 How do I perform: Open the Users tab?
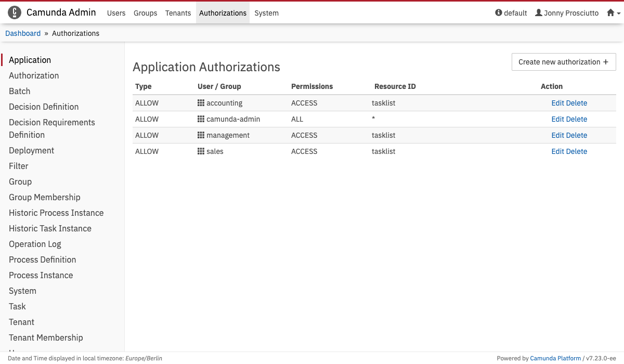116,13
